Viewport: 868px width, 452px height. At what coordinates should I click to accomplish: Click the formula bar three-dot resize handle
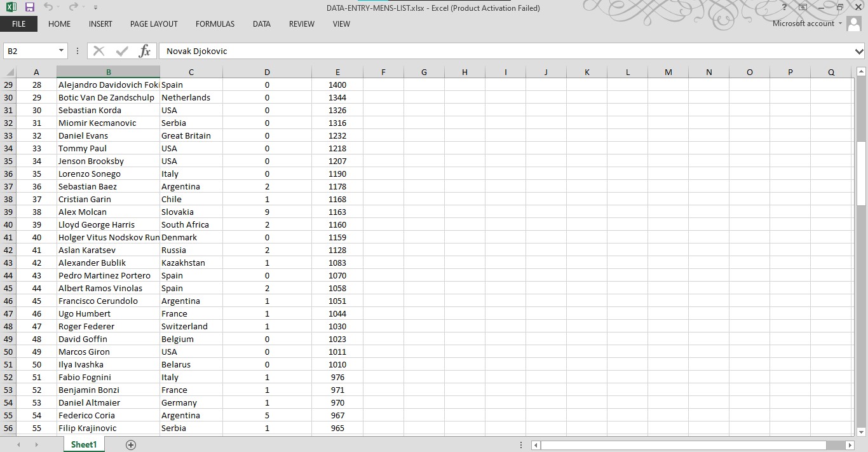[x=78, y=51]
